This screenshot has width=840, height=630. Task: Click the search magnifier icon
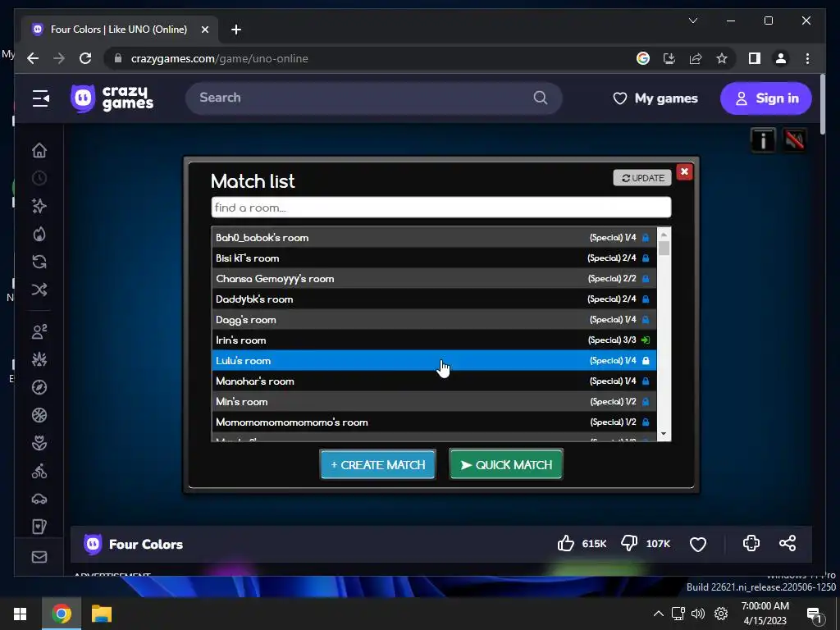click(x=541, y=98)
